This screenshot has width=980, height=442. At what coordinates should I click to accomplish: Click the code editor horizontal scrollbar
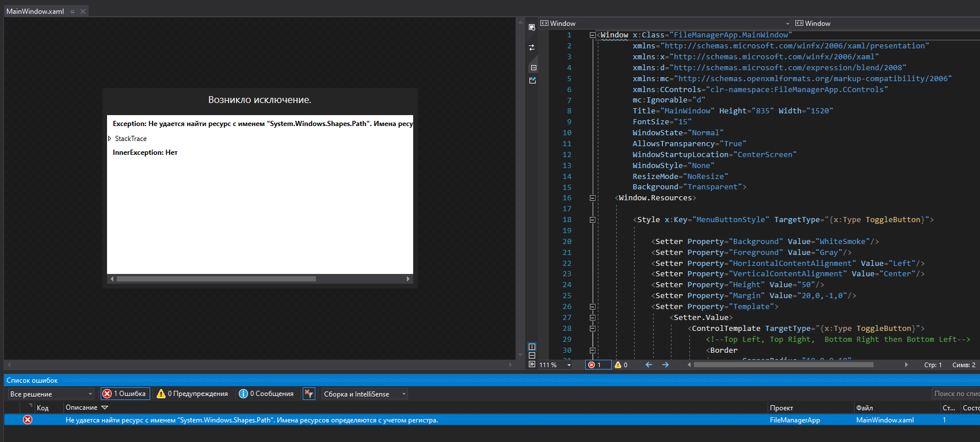click(x=784, y=365)
